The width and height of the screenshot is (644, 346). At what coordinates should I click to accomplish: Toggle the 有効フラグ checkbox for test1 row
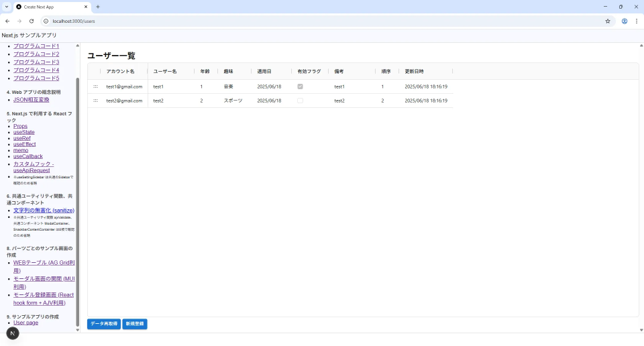coord(301,86)
